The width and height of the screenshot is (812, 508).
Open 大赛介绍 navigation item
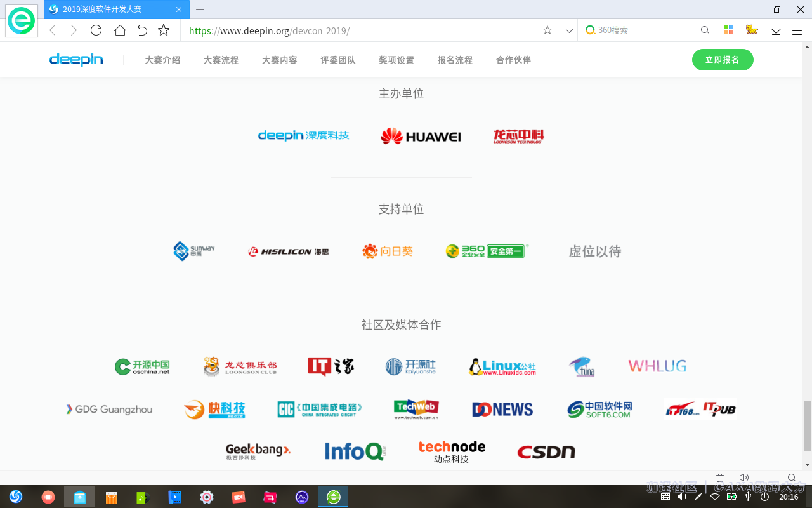point(162,60)
